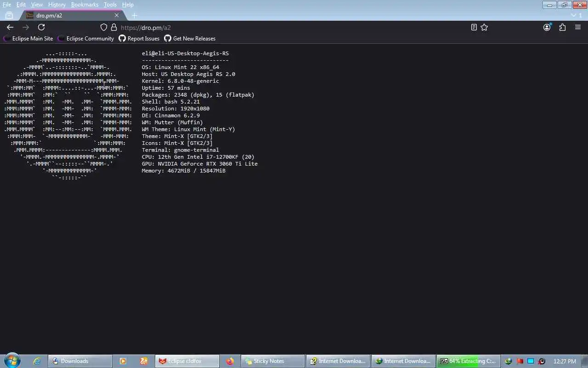Open the History menu

tap(57, 5)
